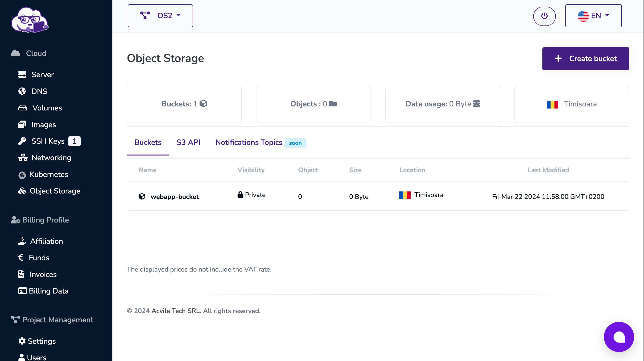
Task: Switch to the S3 API tab
Action: point(188,142)
